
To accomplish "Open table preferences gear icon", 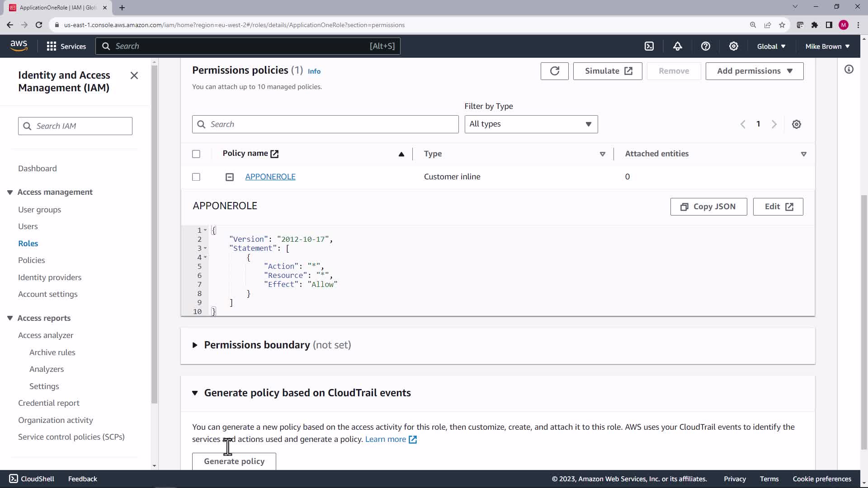I will [x=796, y=124].
